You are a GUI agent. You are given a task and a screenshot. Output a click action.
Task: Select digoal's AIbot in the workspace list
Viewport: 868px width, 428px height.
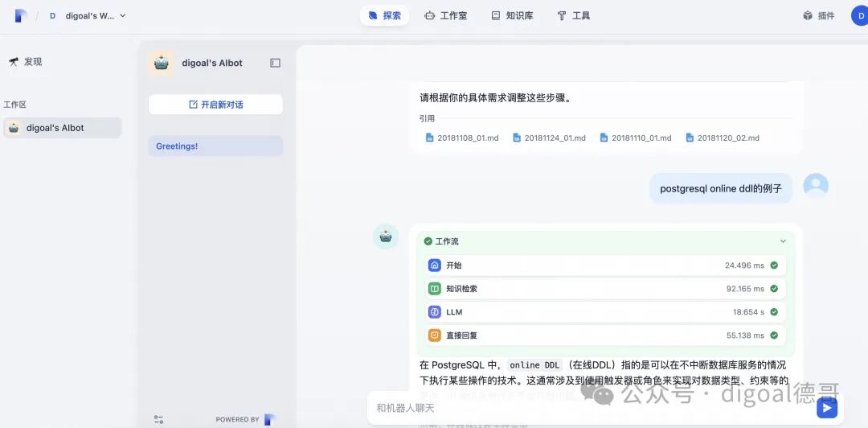pyautogui.click(x=63, y=127)
